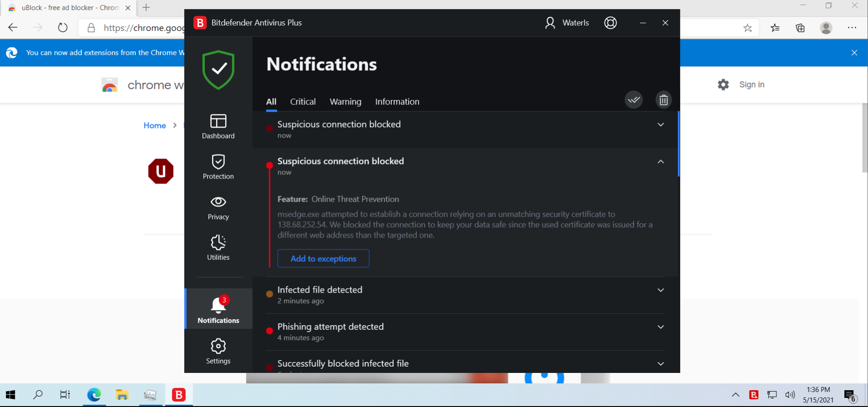Click the Bitdefender system tray icon

(x=754, y=395)
